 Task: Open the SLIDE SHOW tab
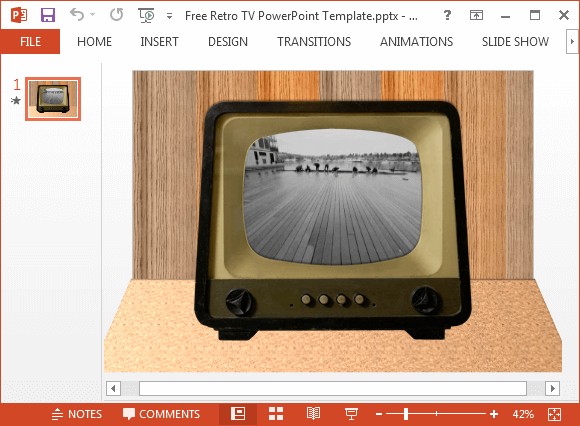515,41
